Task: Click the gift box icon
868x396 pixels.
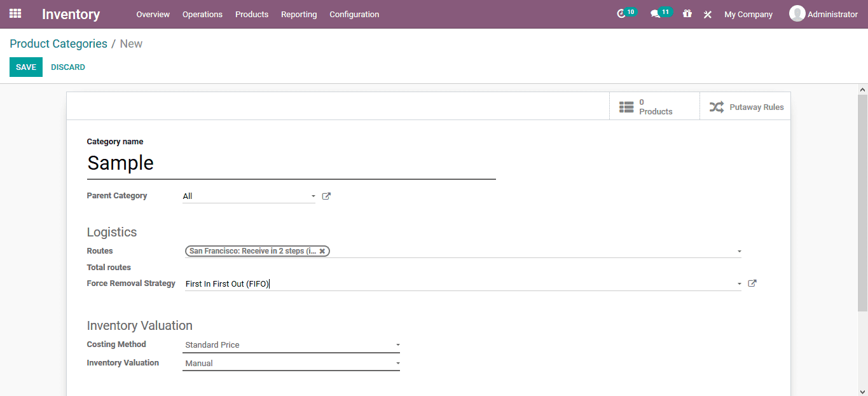Action: point(687,14)
